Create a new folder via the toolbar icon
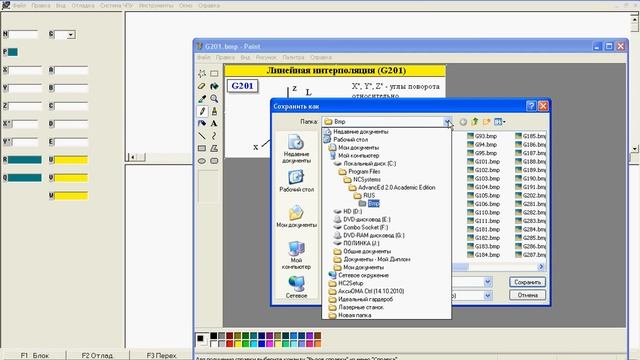The height and width of the screenshot is (360, 640). (486, 122)
